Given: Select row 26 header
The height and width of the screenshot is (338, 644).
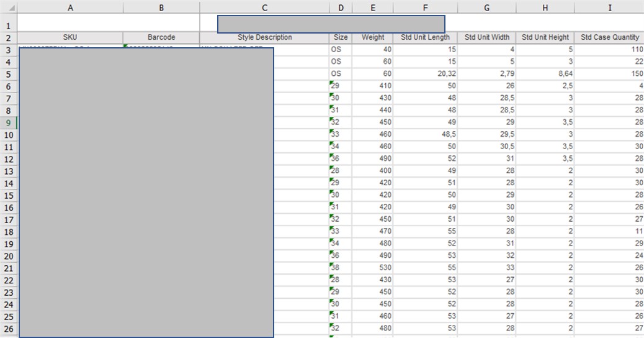Looking at the screenshot, I should pyautogui.click(x=9, y=329).
